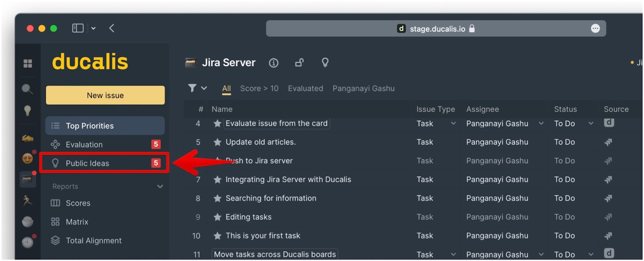Click the stage.ducalis.io address bar
The height and width of the screenshot is (261, 644).
pos(436,29)
